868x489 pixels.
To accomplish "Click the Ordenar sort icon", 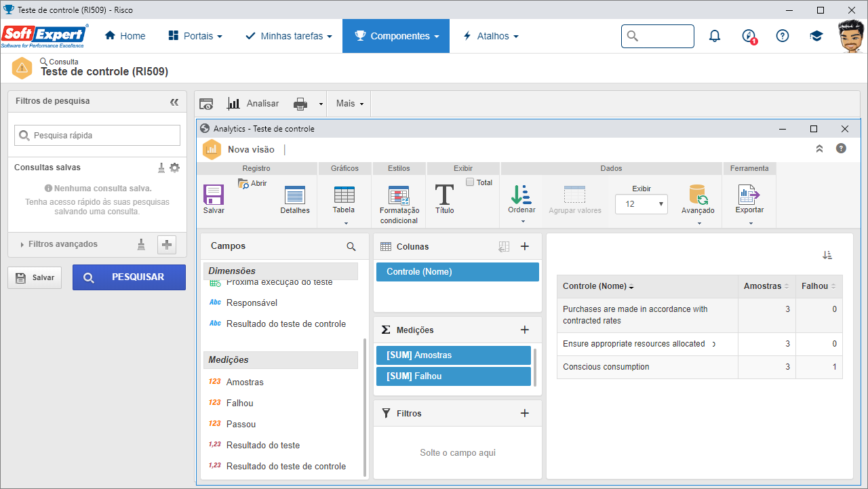I will tap(521, 195).
